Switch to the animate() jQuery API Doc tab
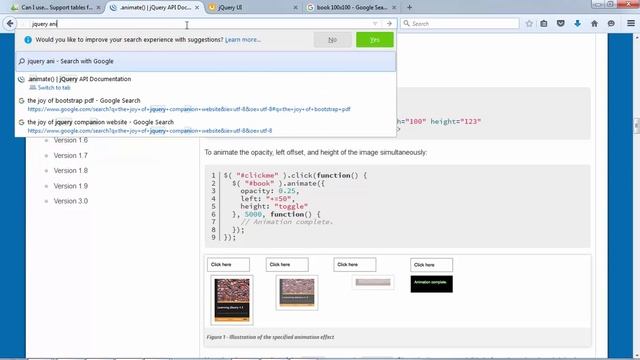Screen dimensions: 640x360 155,7
